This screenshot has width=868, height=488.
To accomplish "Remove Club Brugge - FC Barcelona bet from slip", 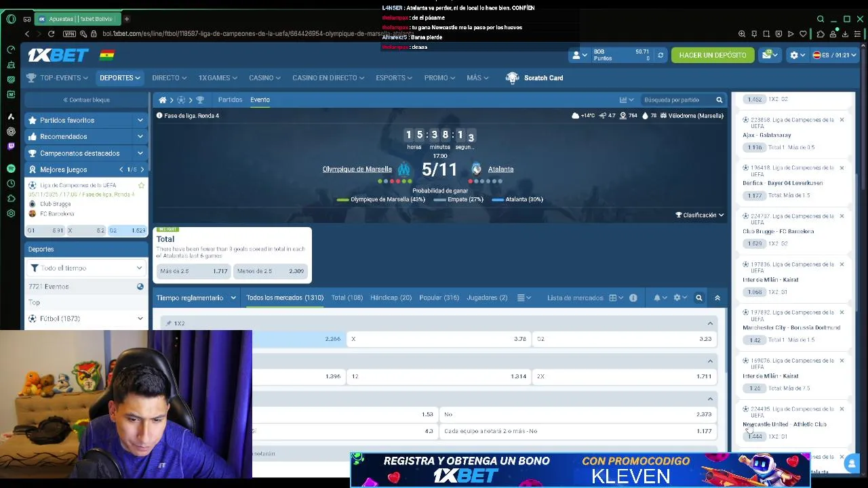I will pos(842,216).
